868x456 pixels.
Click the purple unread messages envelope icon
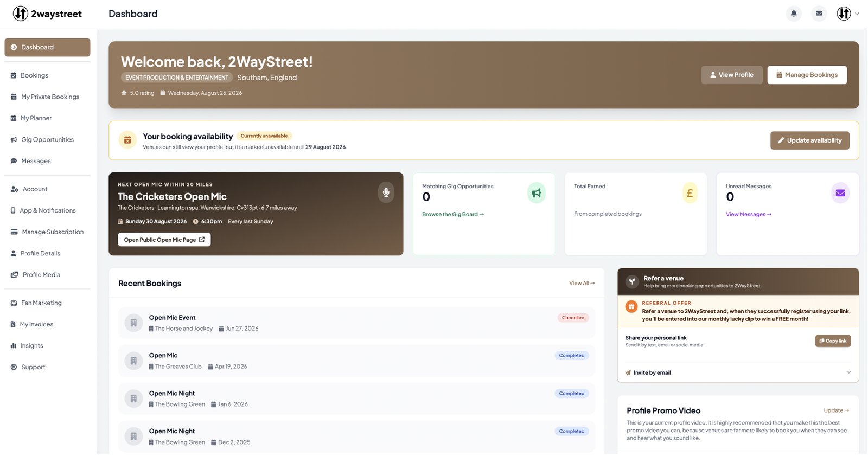point(840,193)
